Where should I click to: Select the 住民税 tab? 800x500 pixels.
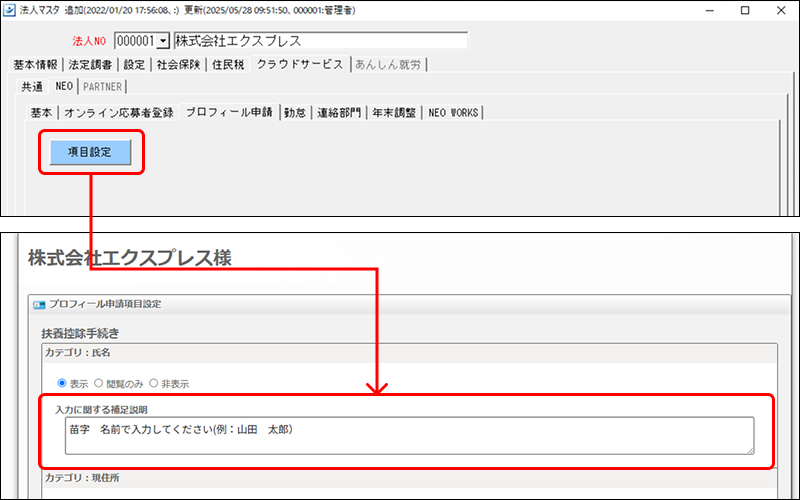click(x=228, y=64)
